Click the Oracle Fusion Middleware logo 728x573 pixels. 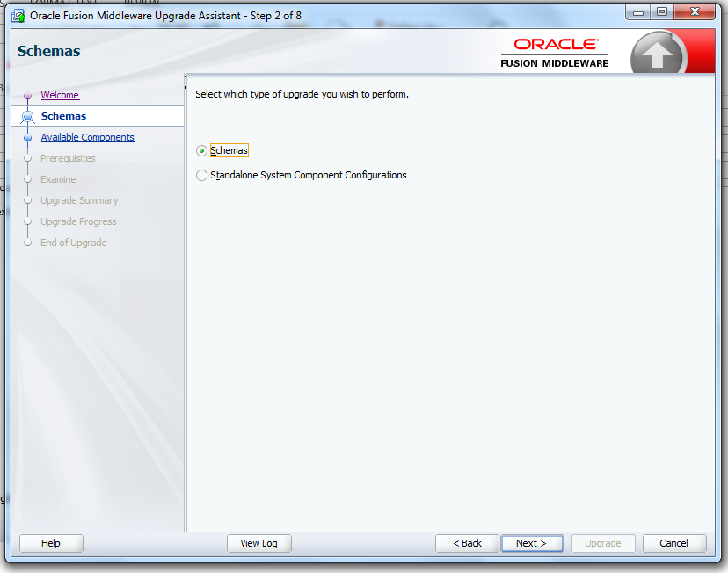point(555,54)
